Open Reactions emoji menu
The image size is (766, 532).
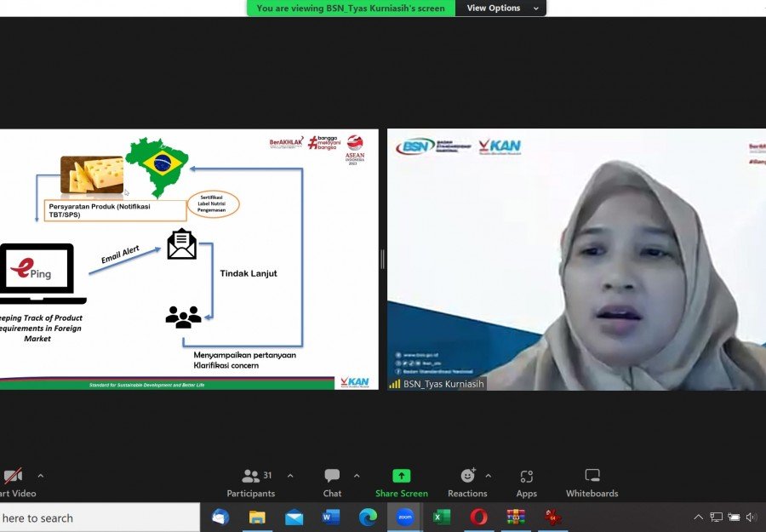pos(467,483)
